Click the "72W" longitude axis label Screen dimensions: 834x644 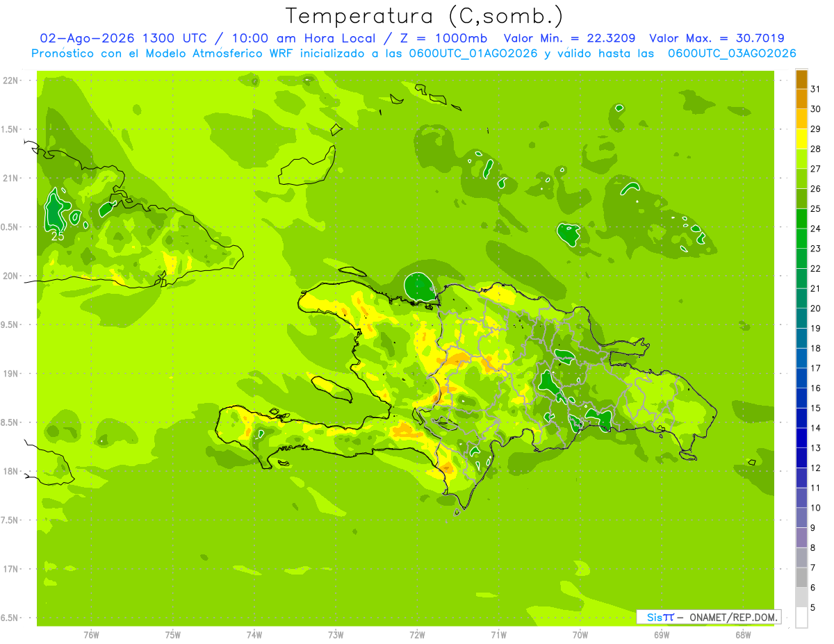tap(417, 635)
